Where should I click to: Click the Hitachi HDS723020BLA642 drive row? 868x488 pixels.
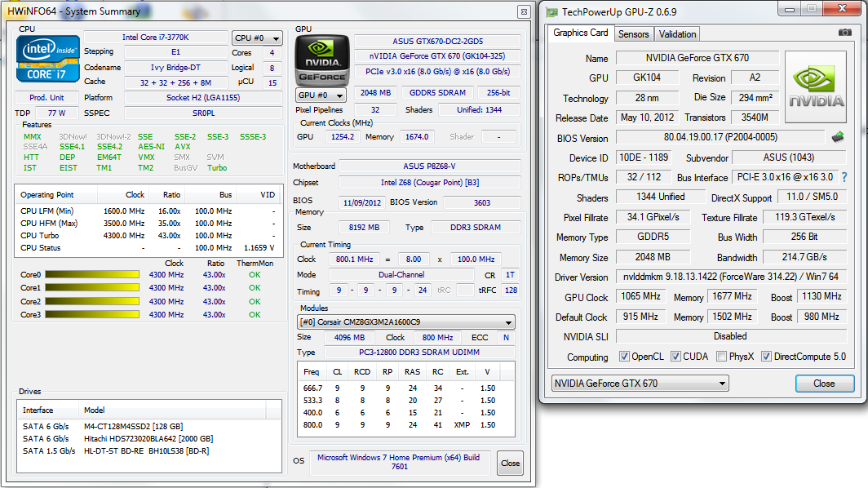148,439
